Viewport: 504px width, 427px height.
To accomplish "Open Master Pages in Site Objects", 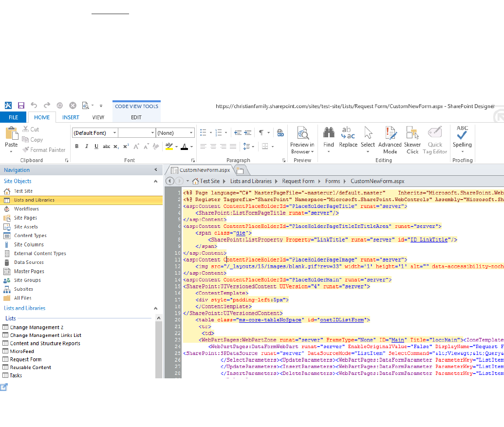I will (x=29, y=271).
